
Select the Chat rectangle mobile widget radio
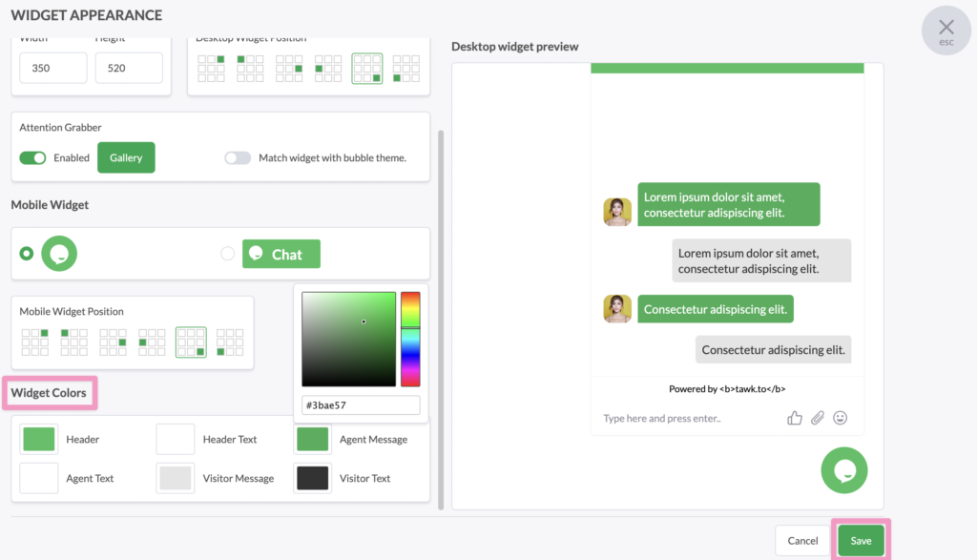(227, 254)
